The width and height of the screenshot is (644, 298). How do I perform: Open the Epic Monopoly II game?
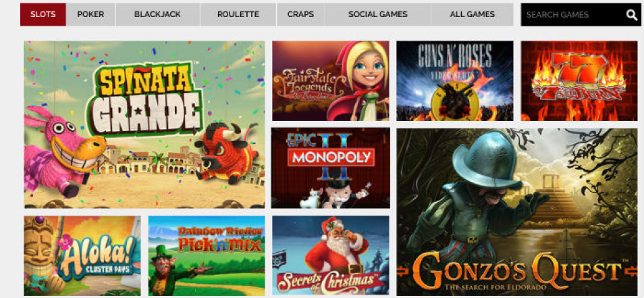331,168
